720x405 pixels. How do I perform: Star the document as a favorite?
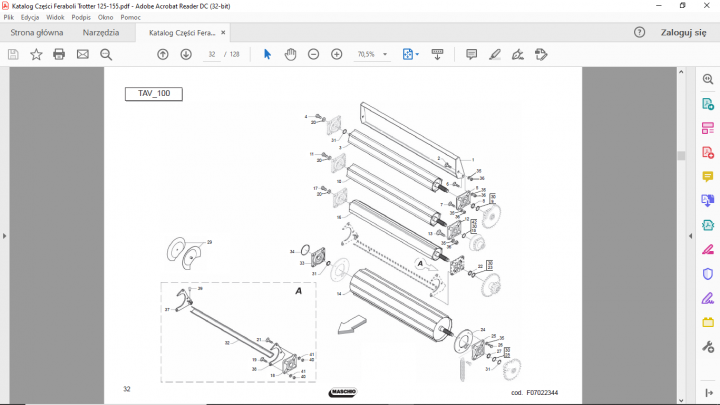36,54
